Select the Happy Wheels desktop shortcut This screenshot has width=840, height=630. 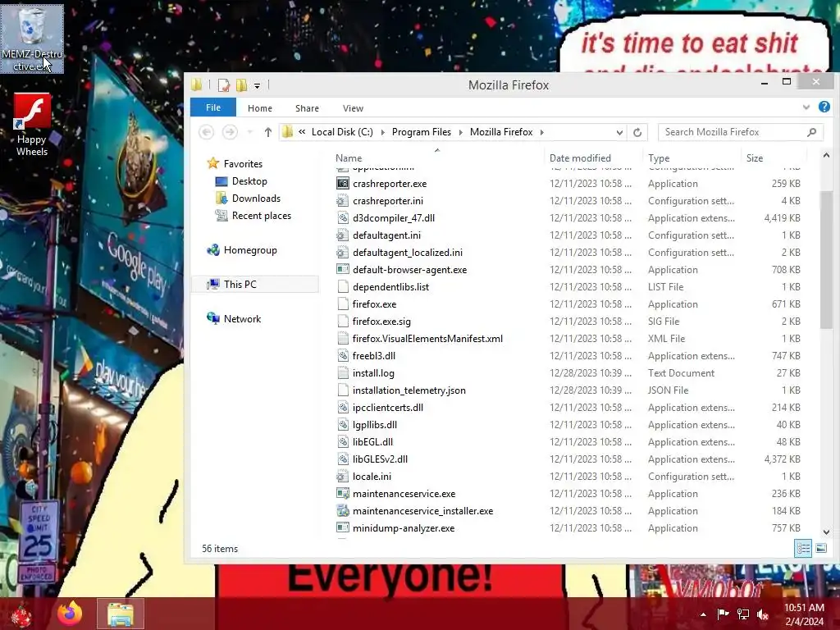[x=32, y=125]
